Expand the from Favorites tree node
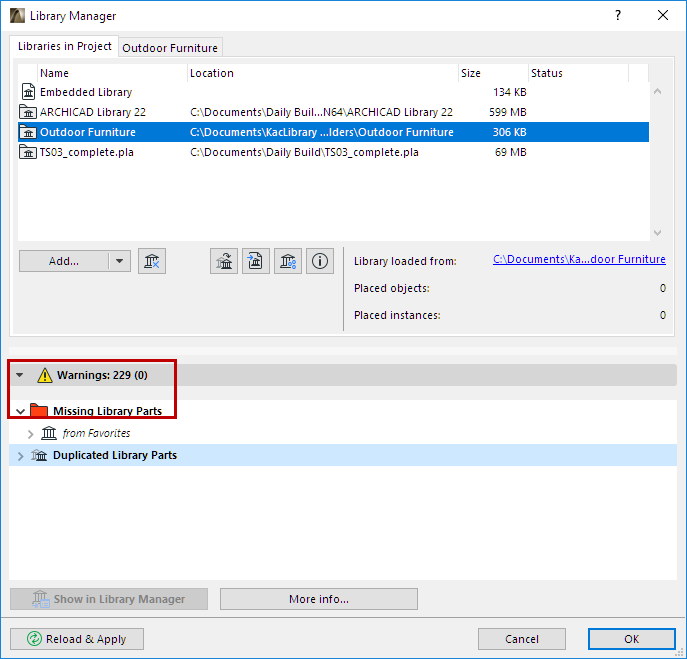 [30, 434]
